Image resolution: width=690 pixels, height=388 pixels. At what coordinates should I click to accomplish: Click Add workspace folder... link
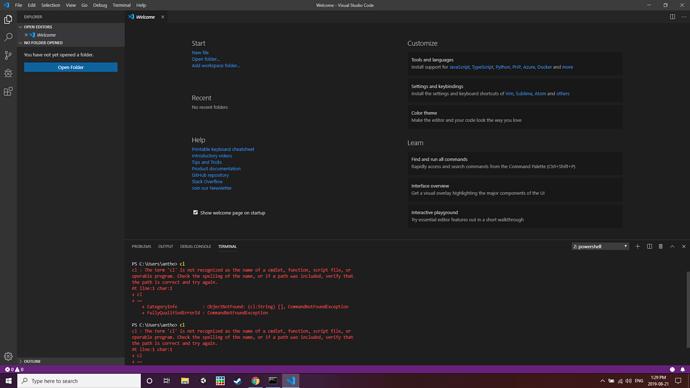click(216, 66)
